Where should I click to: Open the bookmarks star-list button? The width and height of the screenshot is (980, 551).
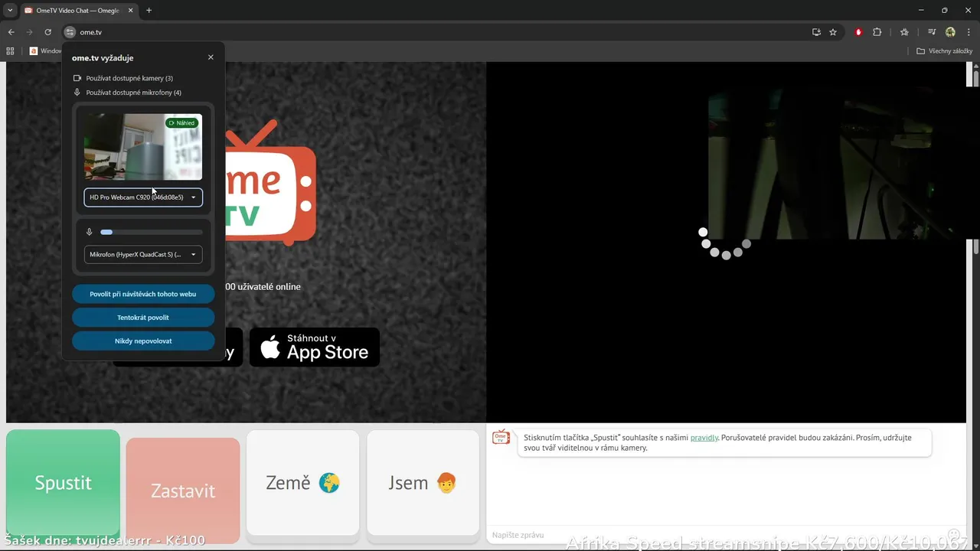coord(904,32)
